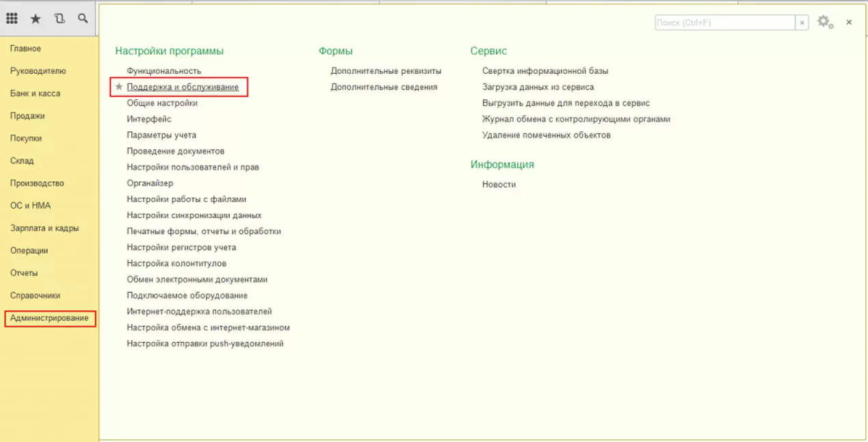Open the Руководителю section
Screen dimensions: 868x442
click(x=38, y=71)
